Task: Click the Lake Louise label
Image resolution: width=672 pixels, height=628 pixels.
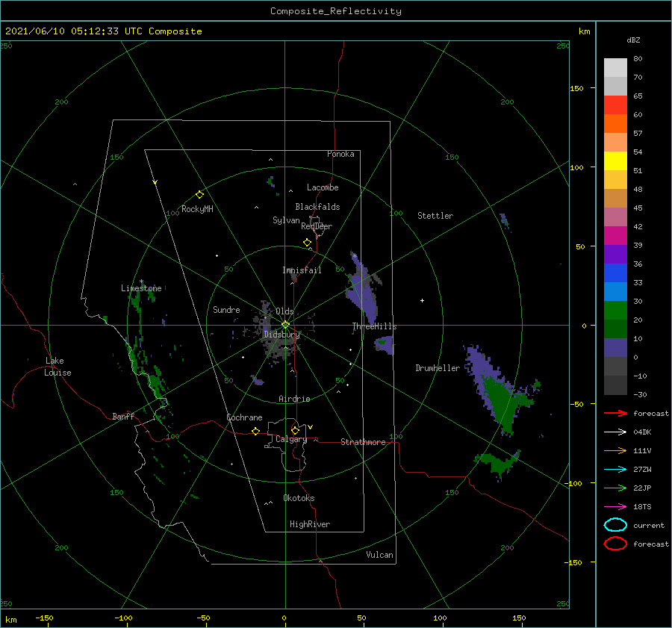Action: tap(57, 367)
